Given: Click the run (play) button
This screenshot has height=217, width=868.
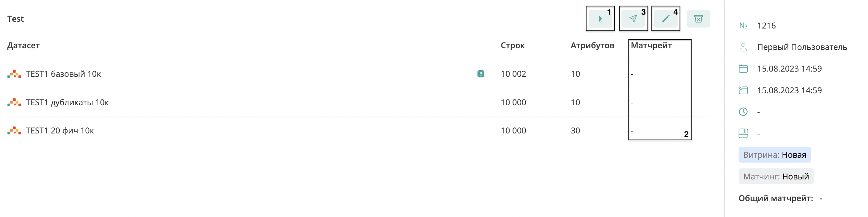Looking at the screenshot, I should pyautogui.click(x=600, y=19).
